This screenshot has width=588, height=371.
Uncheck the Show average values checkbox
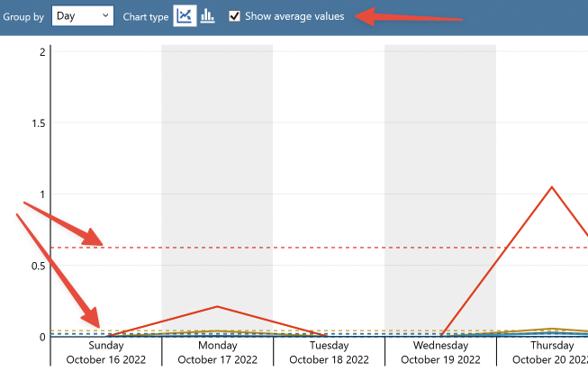point(235,16)
